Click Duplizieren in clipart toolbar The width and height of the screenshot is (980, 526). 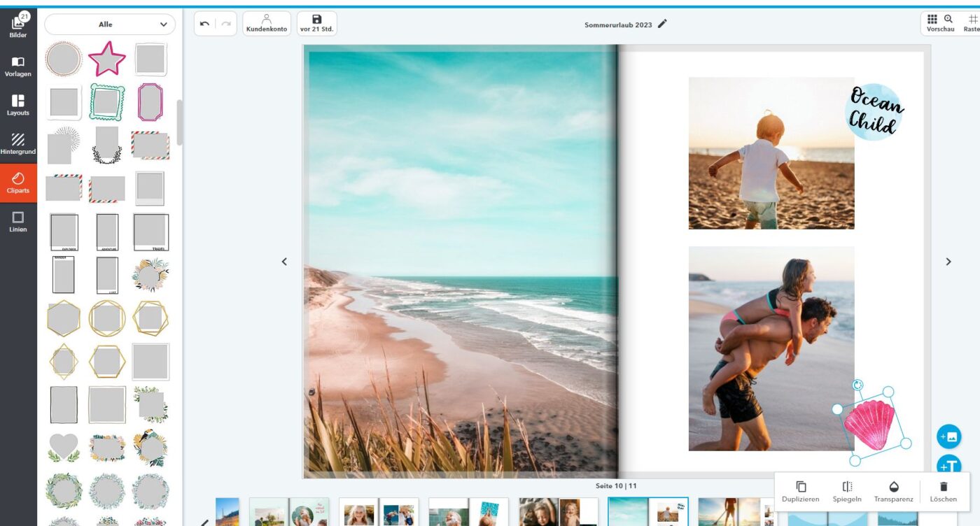801,492
